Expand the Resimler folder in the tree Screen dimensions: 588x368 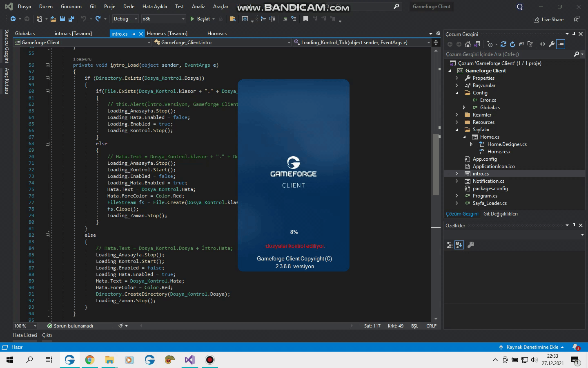pyautogui.click(x=457, y=115)
